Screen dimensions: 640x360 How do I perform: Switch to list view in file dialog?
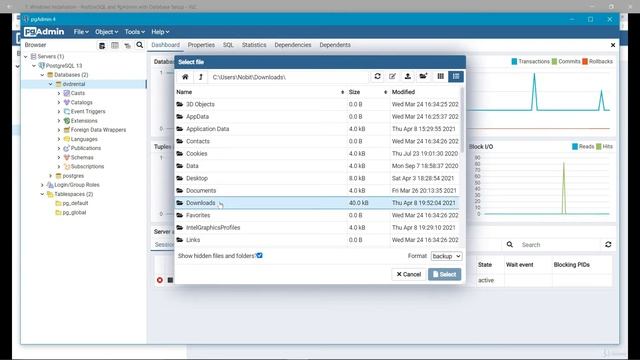coord(456,76)
